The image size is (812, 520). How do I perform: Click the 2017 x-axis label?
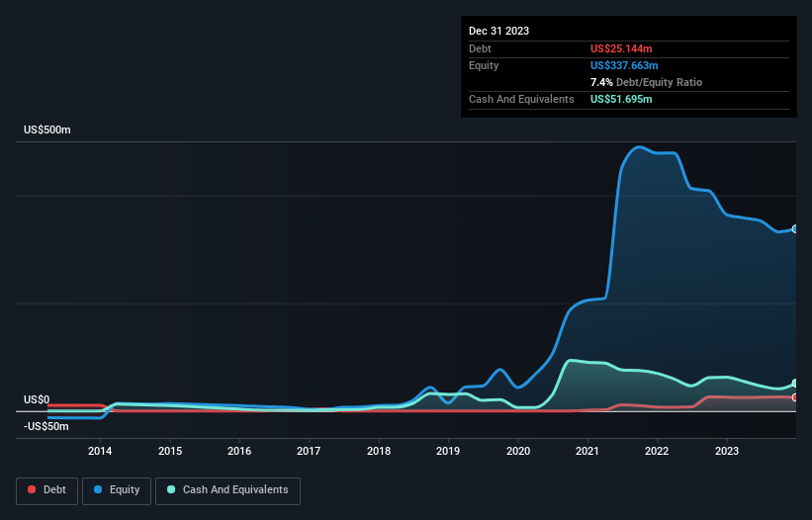309,451
